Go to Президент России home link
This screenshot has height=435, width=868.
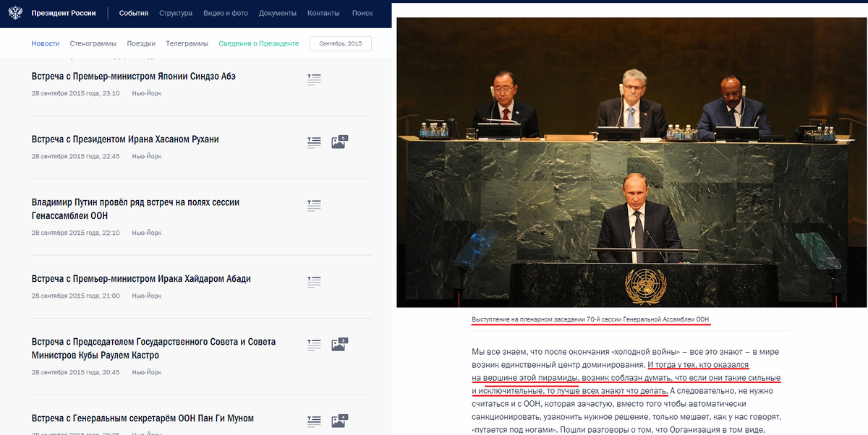point(64,13)
